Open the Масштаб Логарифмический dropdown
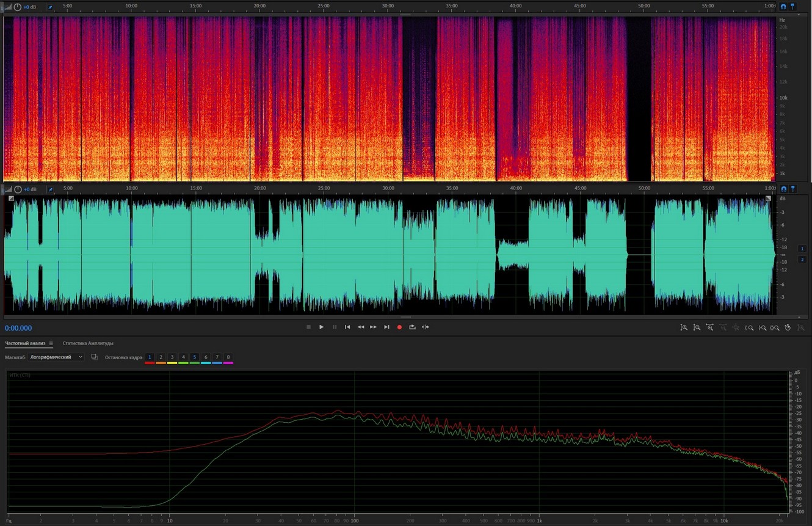 [x=56, y=357]
